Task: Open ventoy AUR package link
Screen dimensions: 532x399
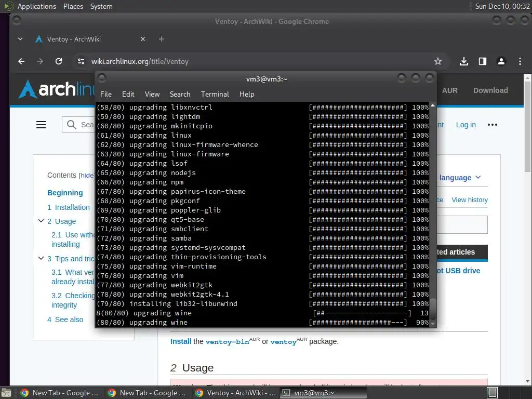Action: 283,342
